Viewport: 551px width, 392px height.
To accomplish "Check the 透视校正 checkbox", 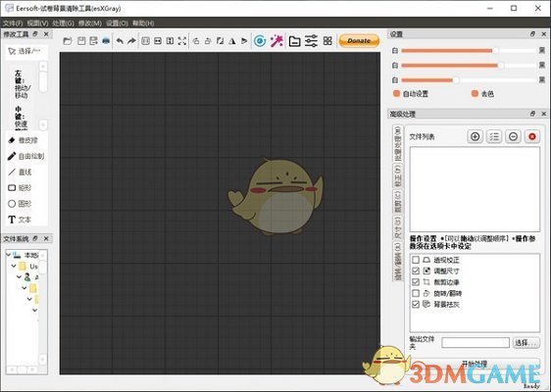I will click(x=416, y=260).
